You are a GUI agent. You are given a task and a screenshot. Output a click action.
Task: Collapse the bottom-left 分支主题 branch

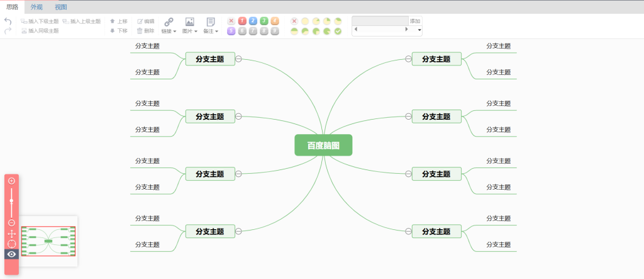(x=238, y=231)
